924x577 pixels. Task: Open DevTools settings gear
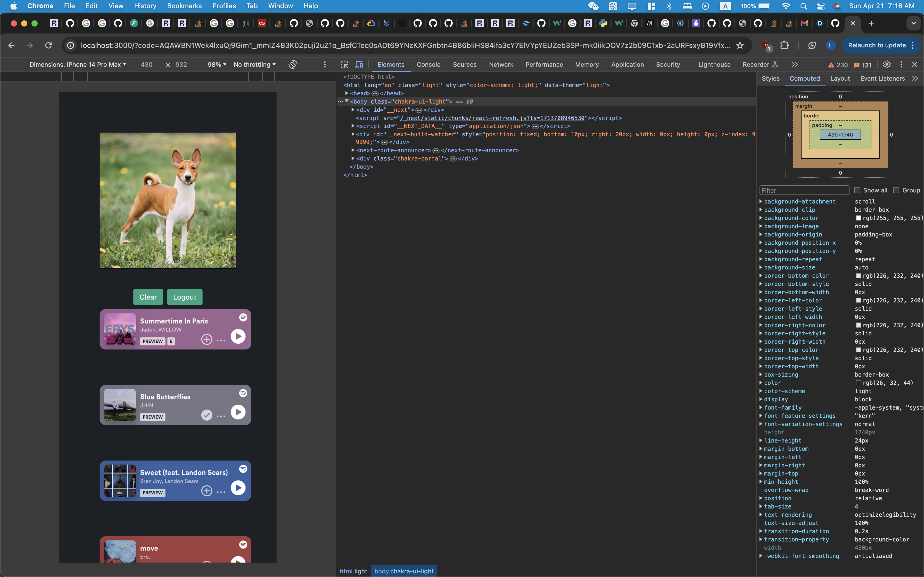[887, 64]
